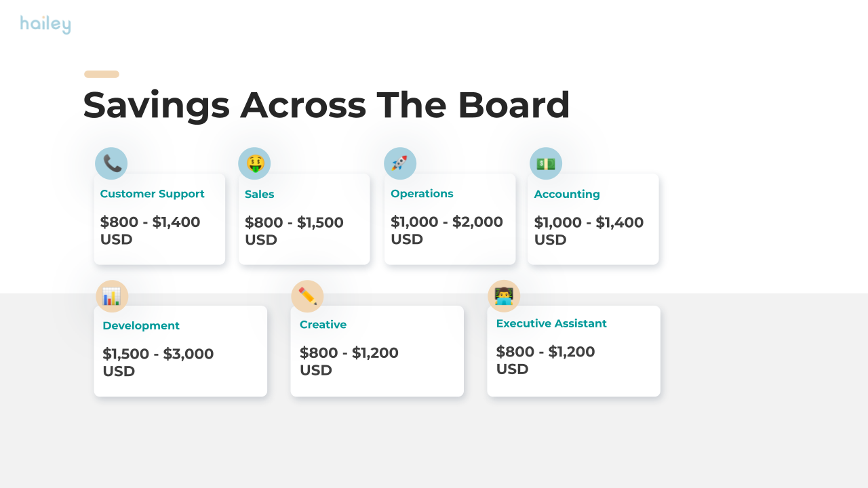Select the Sales card title

tap(260, 195)
